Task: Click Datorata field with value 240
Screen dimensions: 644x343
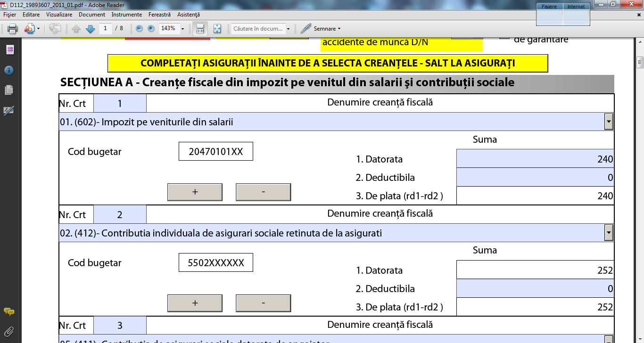Action: tap(535, 159)
